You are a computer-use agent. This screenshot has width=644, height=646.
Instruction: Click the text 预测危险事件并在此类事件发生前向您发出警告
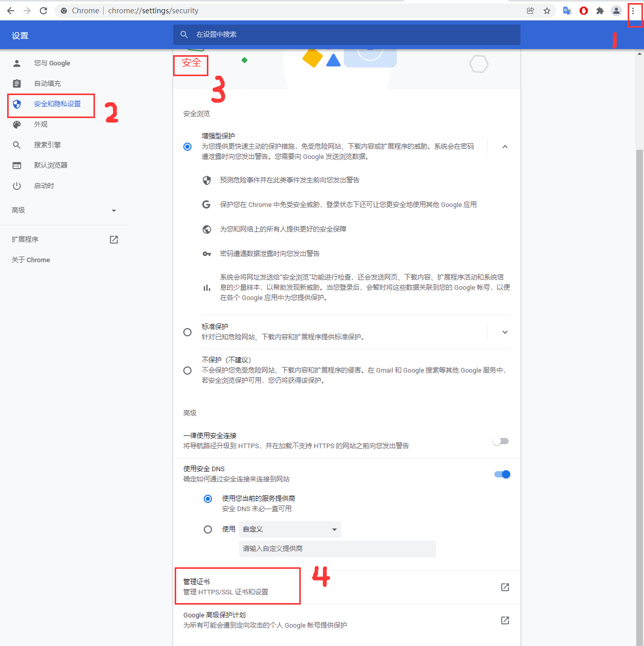click(x=290, y=180)
